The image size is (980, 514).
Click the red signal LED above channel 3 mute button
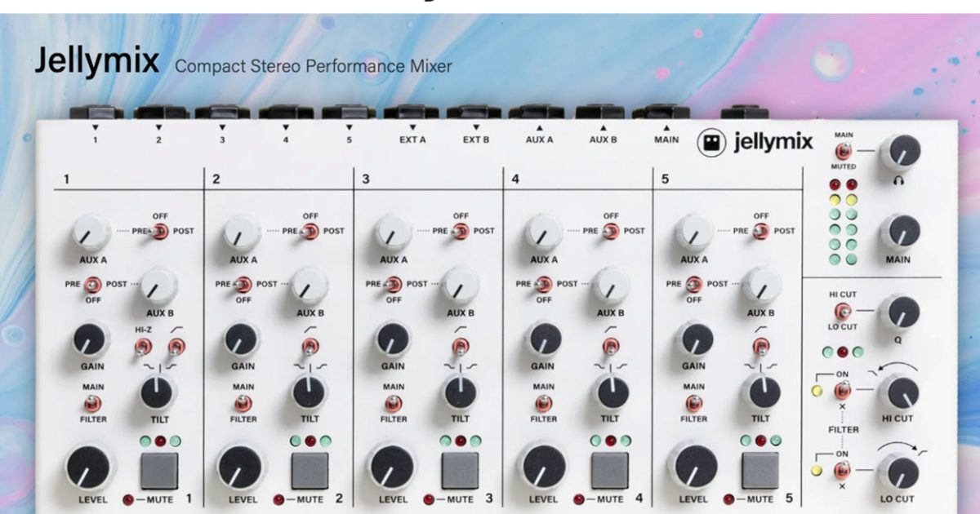[461, 441]
